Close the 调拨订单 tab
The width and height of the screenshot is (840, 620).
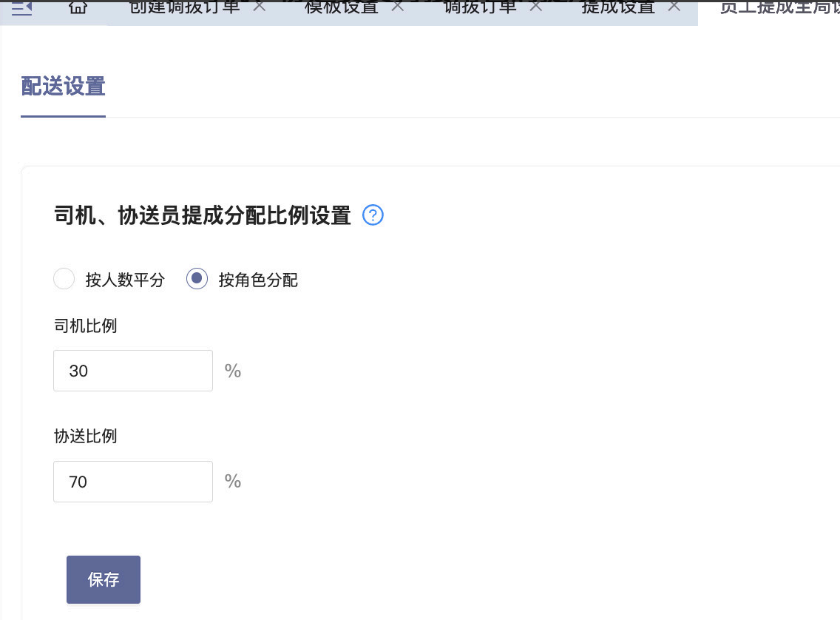(535, 7)
